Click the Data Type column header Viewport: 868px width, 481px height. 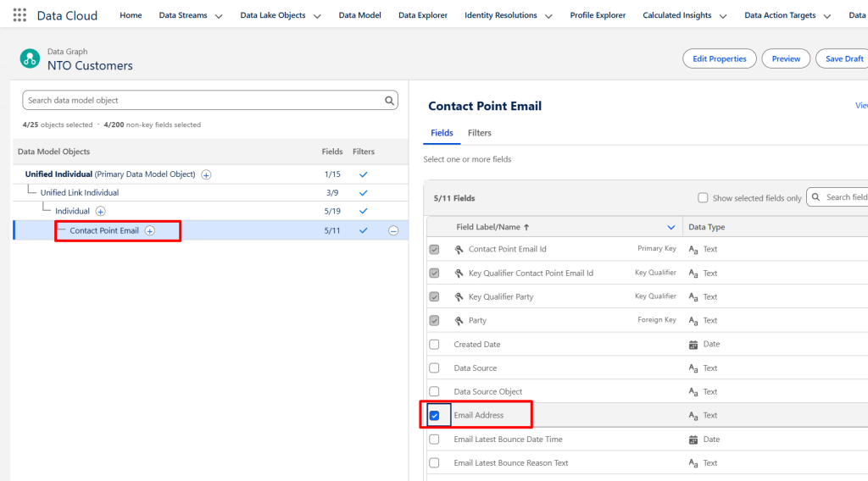[706, 227]
